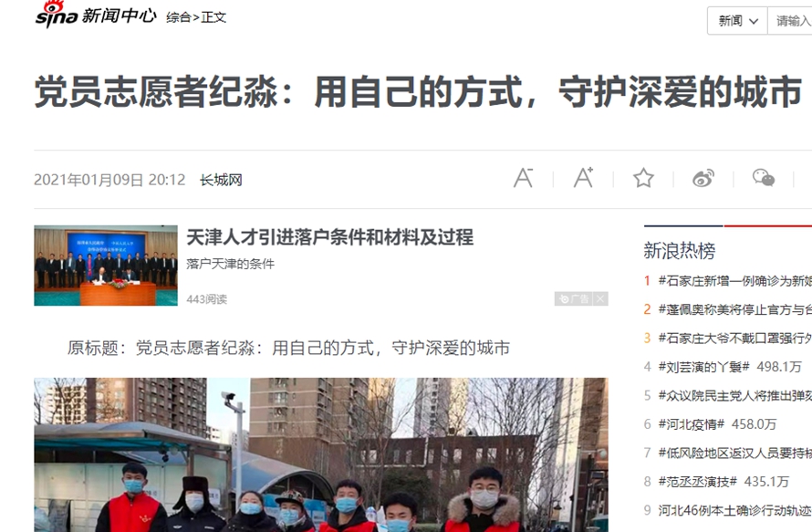Share the article via Weibo icon
812x532 pixels.
(703, 178)
